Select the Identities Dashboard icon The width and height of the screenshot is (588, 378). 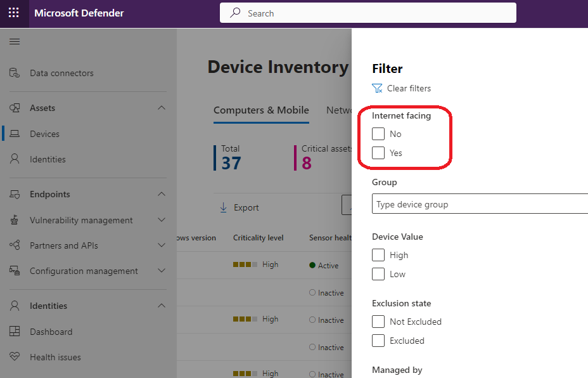[x=14, y=331]
